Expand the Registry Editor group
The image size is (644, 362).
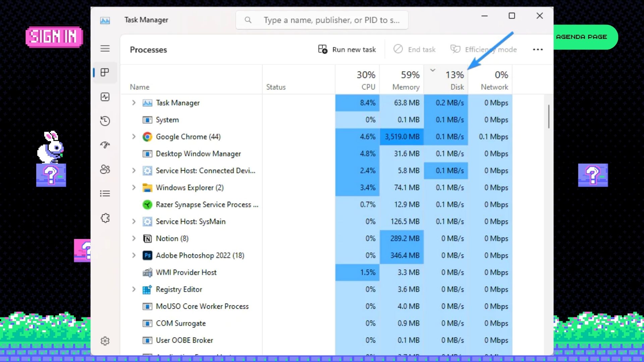point(133,289)
